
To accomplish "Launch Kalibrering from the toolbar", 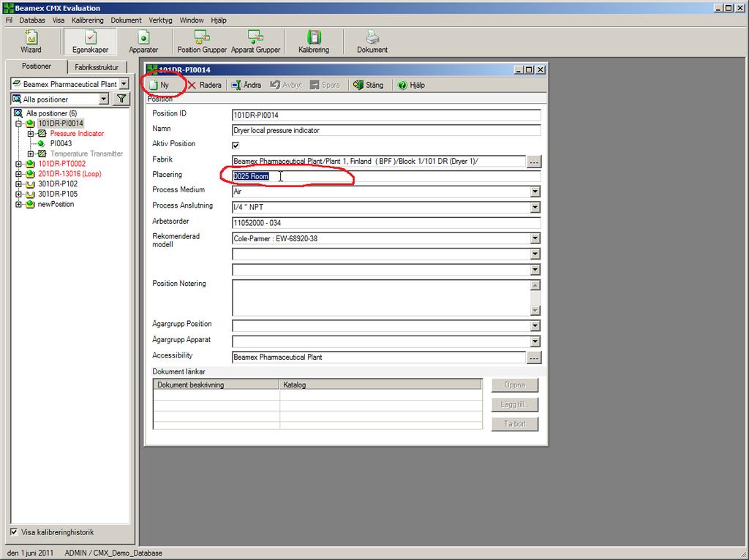I will click(x=314, y=42).
